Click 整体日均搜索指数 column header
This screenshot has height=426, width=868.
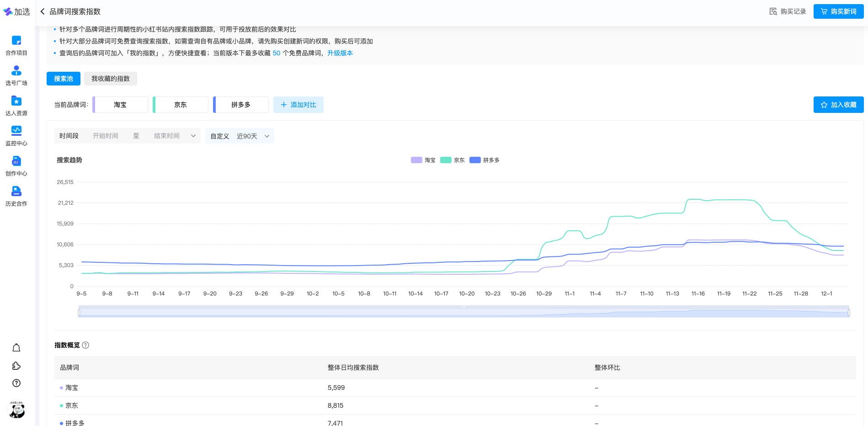click(353, 367)
